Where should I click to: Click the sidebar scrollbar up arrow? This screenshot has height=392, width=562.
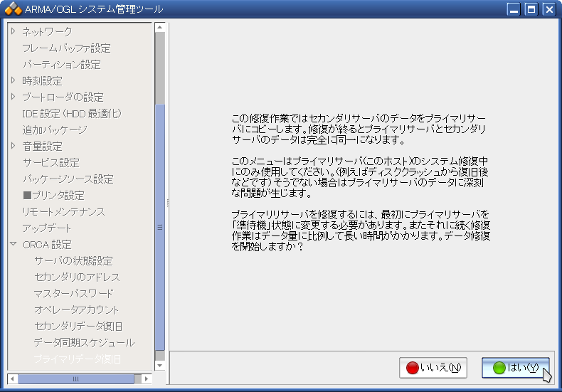(160, 27)
